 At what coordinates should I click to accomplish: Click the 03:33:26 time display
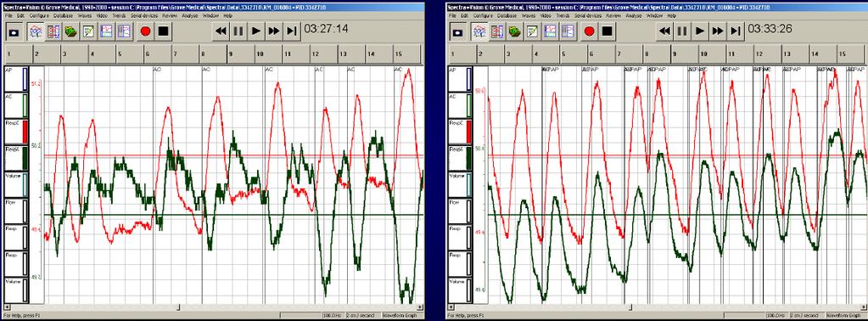tap(770, 28)
